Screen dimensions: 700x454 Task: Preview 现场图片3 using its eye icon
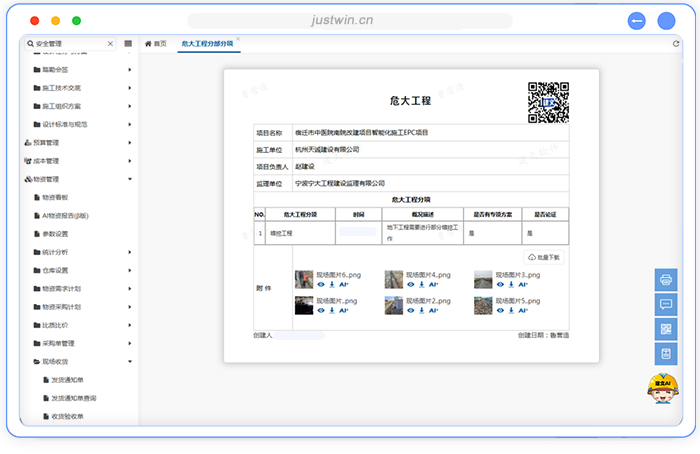tap(499, 284)
